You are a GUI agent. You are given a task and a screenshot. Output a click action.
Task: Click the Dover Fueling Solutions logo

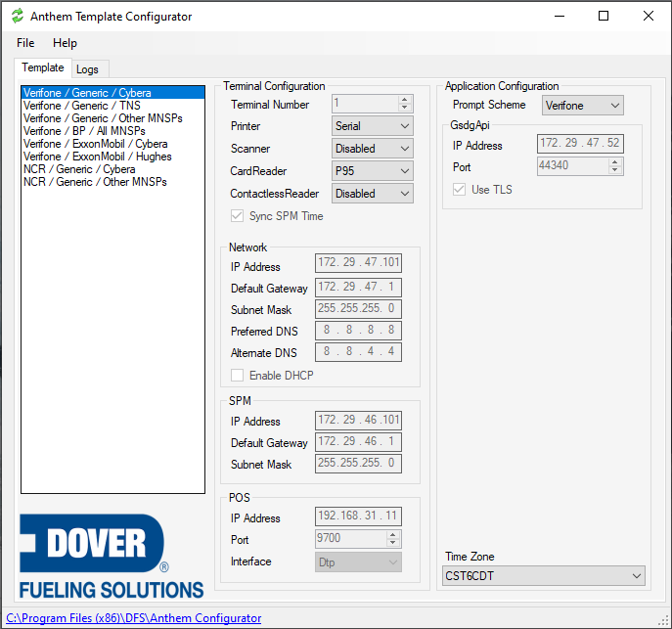pyautogui.click(x=112, y=557)
